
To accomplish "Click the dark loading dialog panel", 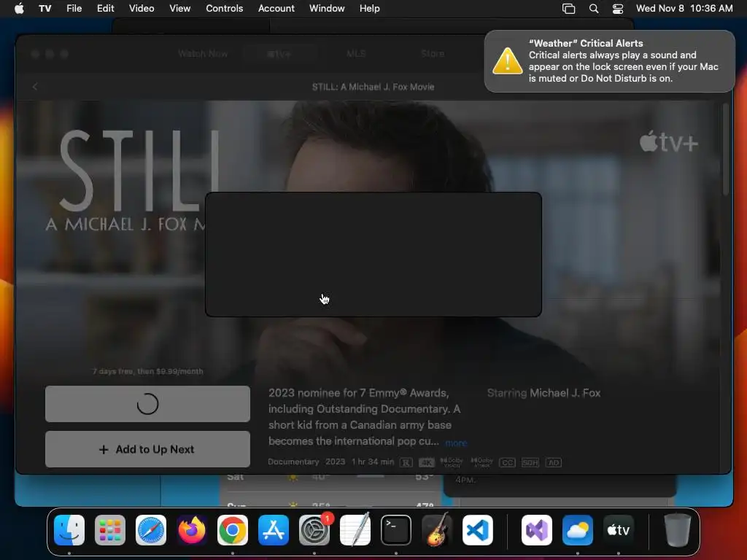I will pyautogui.click(x=373, y=254).
